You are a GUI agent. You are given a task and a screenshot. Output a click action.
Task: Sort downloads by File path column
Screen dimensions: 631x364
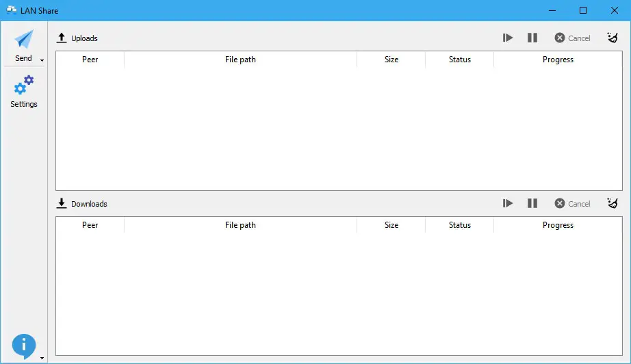point(240,225)
